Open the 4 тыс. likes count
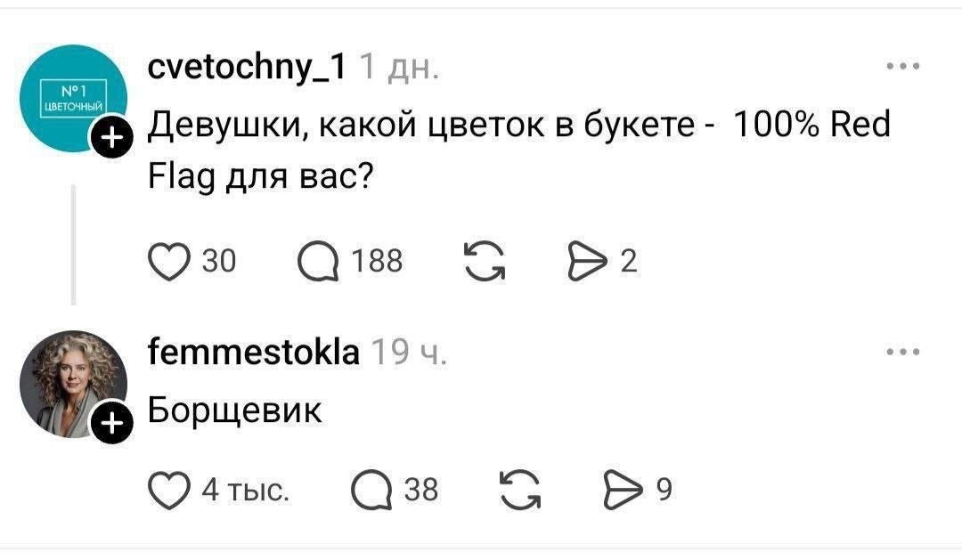Image resolution: width=962 pixels, height=560 pixels. click(x=246, y=490)
